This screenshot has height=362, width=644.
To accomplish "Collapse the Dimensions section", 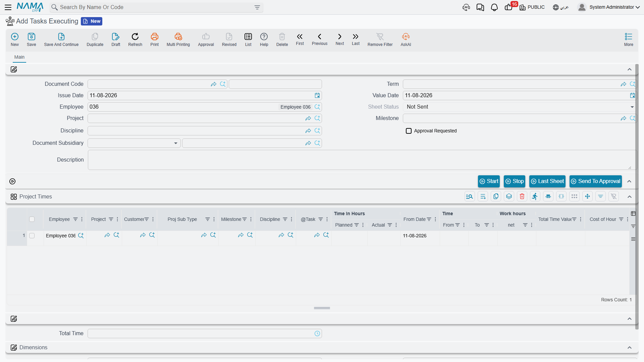I will tap(630, 348).
